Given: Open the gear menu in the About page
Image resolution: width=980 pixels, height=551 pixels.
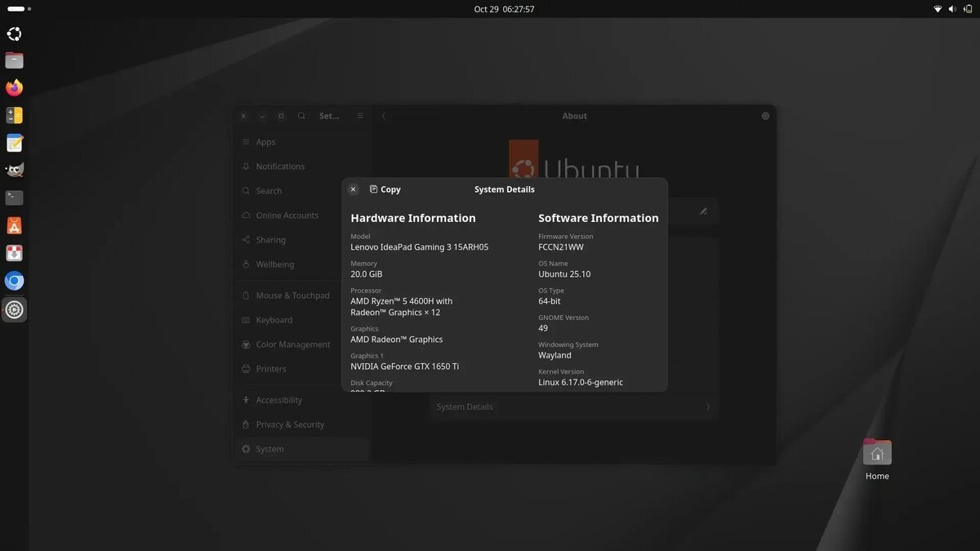Looking at the screenshot, I should pos(765,115).
